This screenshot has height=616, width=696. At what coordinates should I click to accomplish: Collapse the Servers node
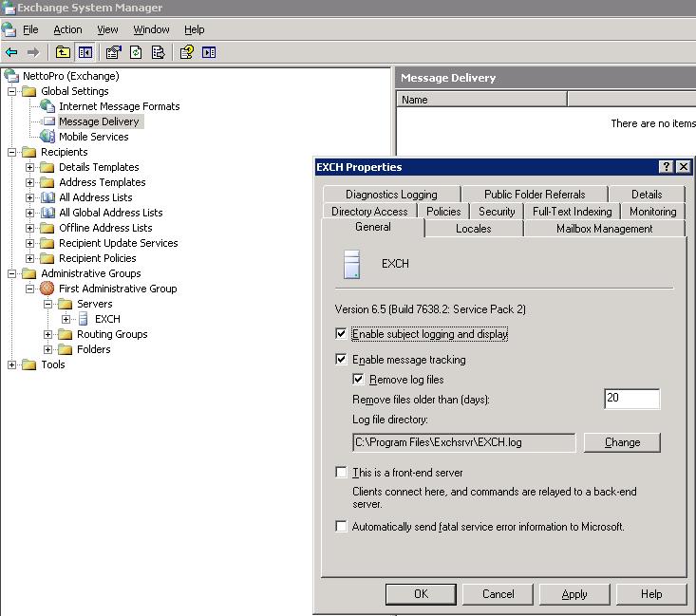coord(47,304)
